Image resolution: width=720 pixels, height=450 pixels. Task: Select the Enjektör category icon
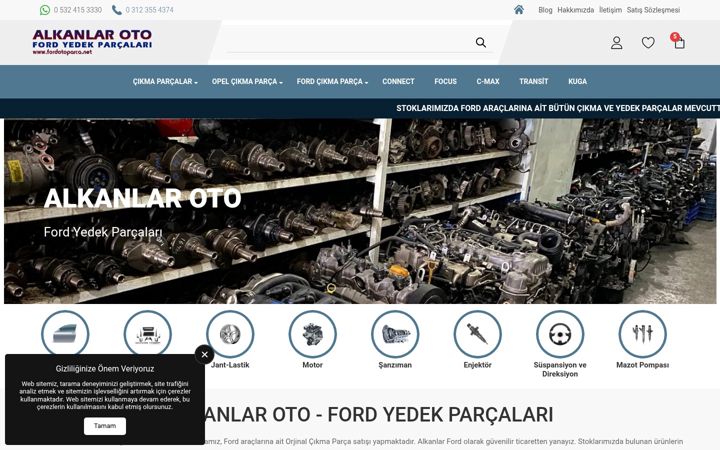pyautogui.click(x=478, y=334)
